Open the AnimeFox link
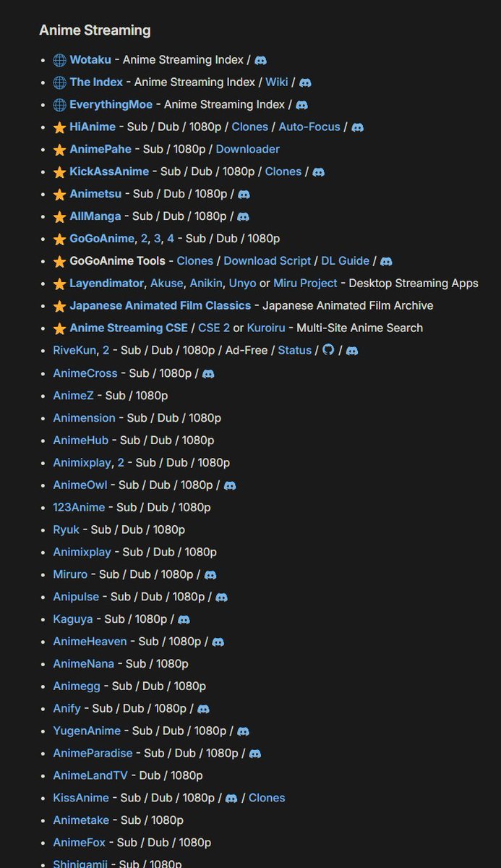The image size is (501, 868). (x=80, y=843)
